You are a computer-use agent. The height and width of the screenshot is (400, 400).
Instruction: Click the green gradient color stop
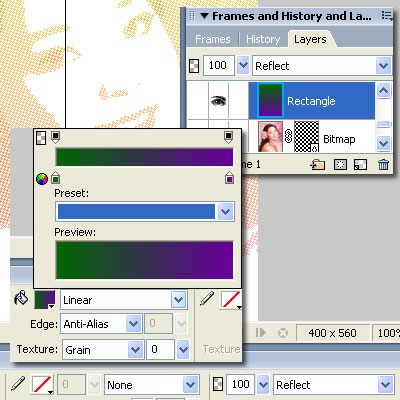click(x=56, y=178)
